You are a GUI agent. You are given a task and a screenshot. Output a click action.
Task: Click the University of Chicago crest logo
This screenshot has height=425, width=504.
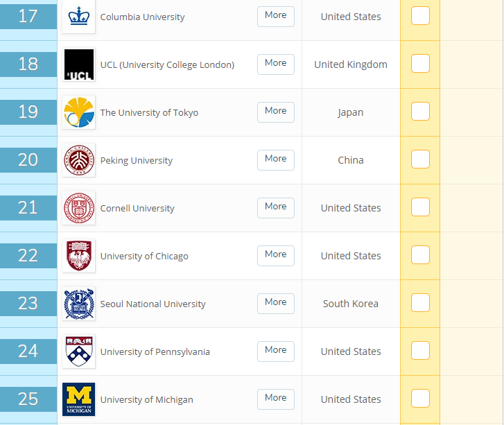pyautogui.click(x=78, y=256)
